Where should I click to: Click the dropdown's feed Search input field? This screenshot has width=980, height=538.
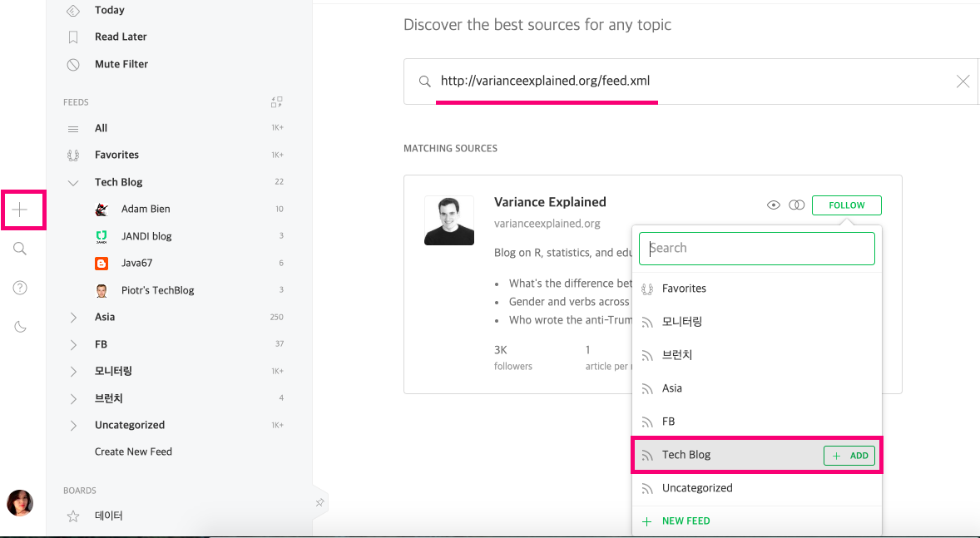point(756,248)
